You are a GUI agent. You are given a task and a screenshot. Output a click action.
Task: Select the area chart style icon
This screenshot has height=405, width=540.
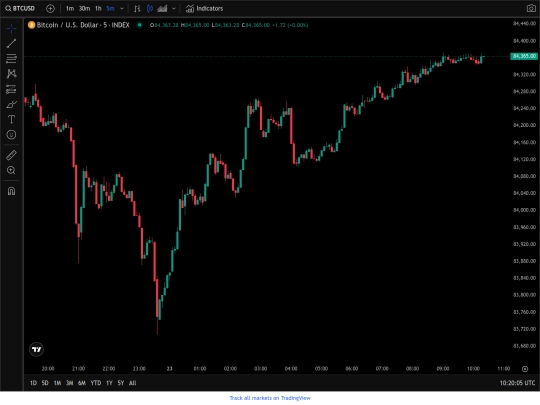coord(162,9)
